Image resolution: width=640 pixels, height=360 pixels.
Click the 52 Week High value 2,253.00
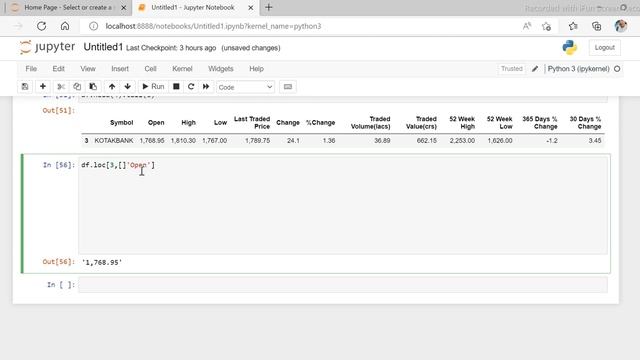pyautogui.click(x=462, y=140)
